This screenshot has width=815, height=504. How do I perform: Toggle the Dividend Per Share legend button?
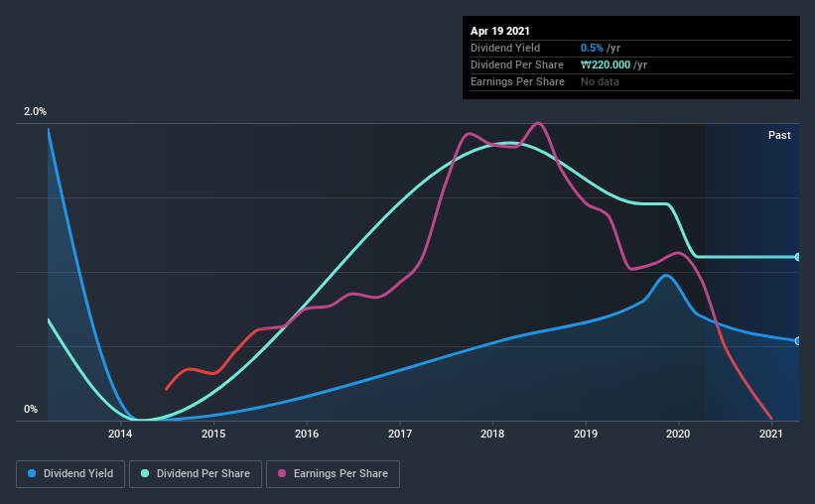pos(196,474)
